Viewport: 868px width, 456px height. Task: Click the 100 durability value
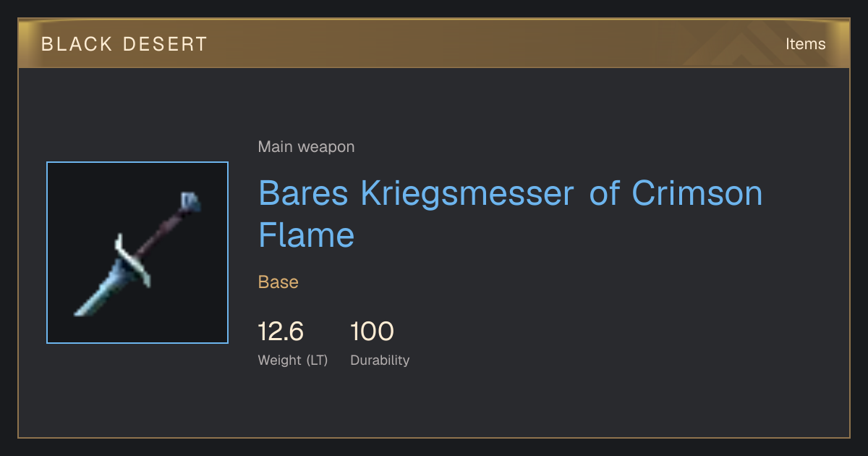click(372, 332)
